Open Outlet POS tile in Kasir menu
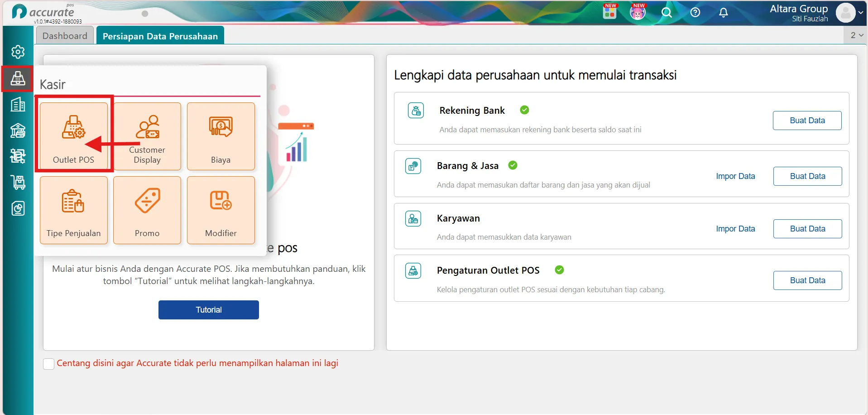Viewport: 868px width, 415px height. click(74, 136)
